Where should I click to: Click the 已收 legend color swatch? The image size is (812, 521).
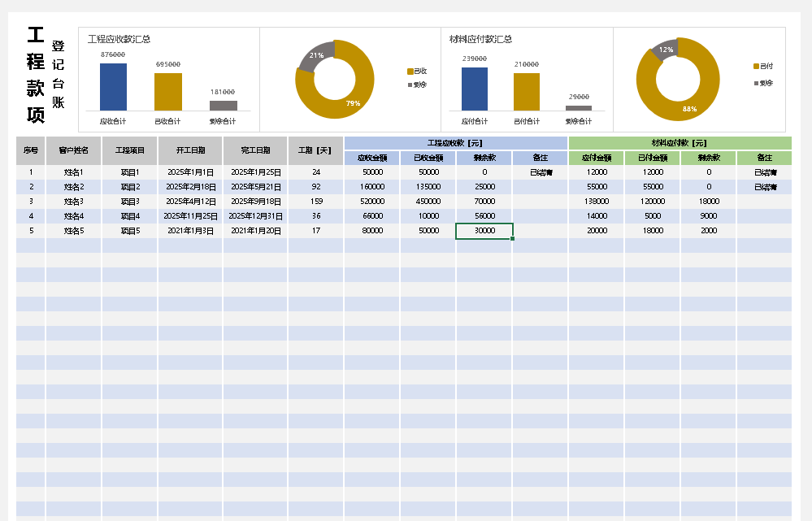(410, 72)
